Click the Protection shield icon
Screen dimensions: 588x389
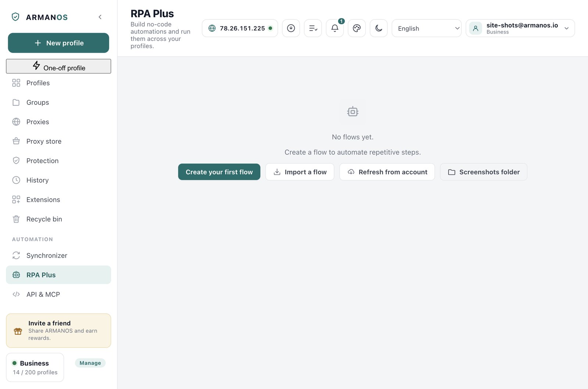click(x=16, y=161)
